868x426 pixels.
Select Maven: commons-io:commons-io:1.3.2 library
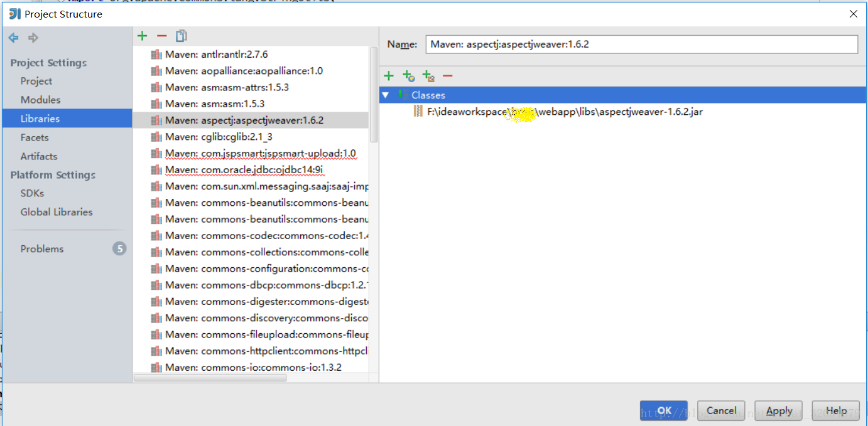[253, 367]
